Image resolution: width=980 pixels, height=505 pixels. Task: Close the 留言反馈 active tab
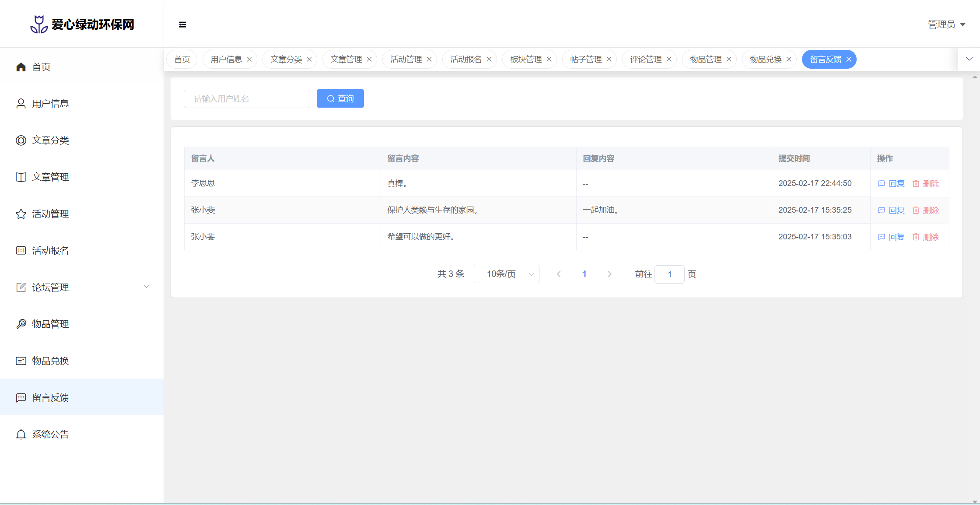point(849,60)
